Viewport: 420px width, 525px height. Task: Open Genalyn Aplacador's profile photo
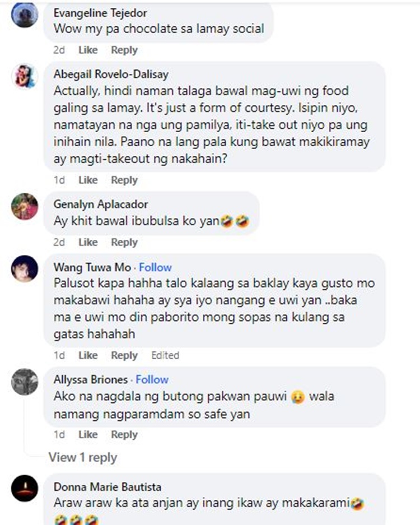pyautogui.click(x=25, y=206)
